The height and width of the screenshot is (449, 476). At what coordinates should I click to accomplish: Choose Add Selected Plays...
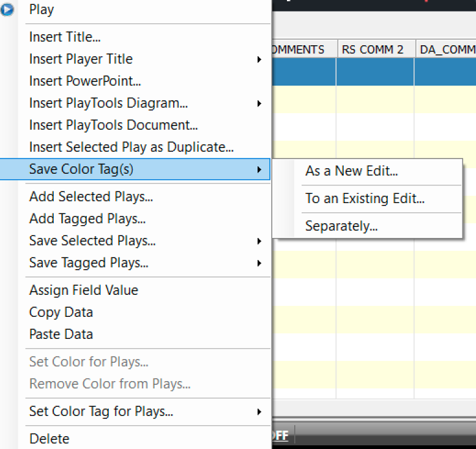pos(91,197)
